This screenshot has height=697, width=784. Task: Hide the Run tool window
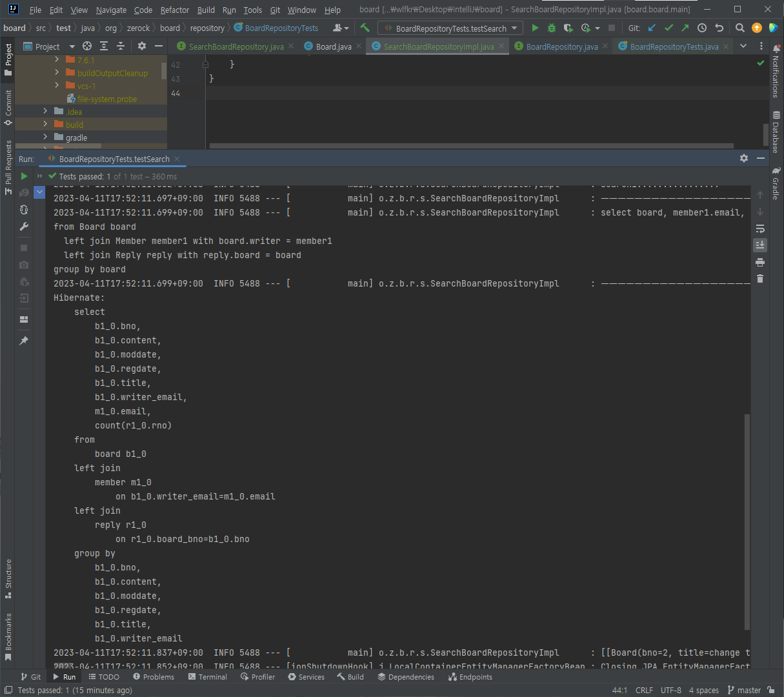[761, 158]
